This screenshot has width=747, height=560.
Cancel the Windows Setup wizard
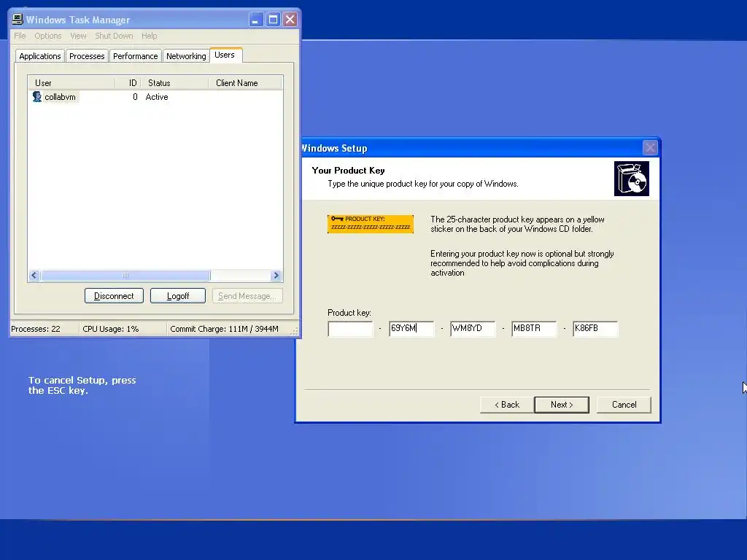624,405
